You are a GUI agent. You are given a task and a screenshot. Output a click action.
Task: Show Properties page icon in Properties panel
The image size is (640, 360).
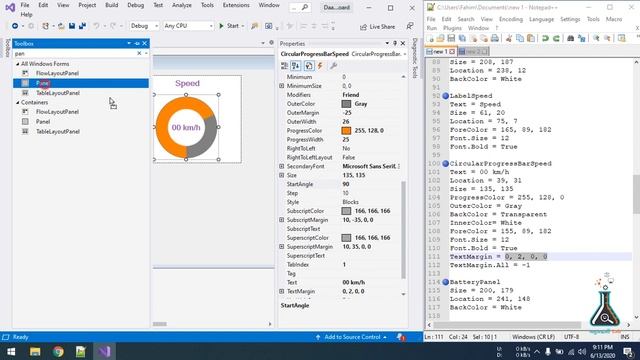[309, 66]
